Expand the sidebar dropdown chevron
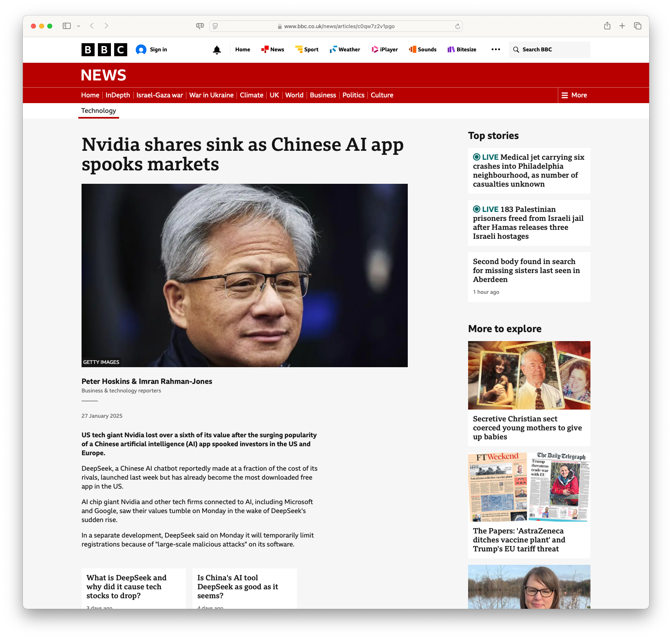 pyautogui.click(x=79, y=26)
